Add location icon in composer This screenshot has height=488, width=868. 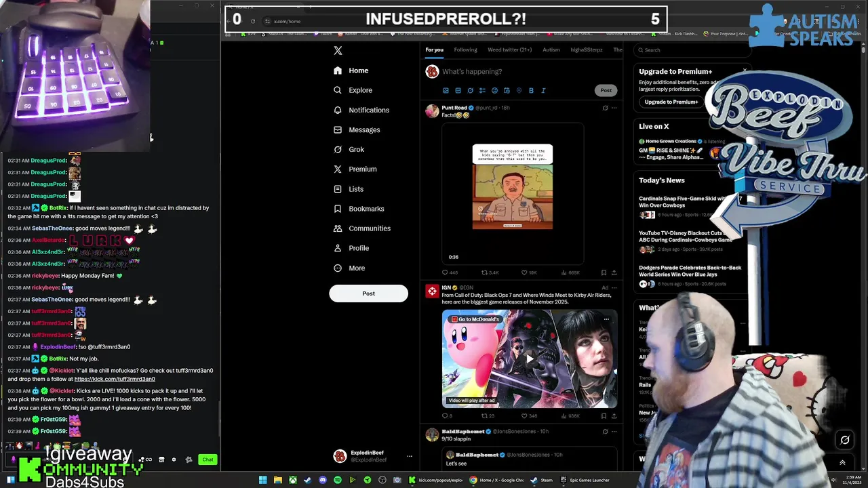click(x=519, y=90)
